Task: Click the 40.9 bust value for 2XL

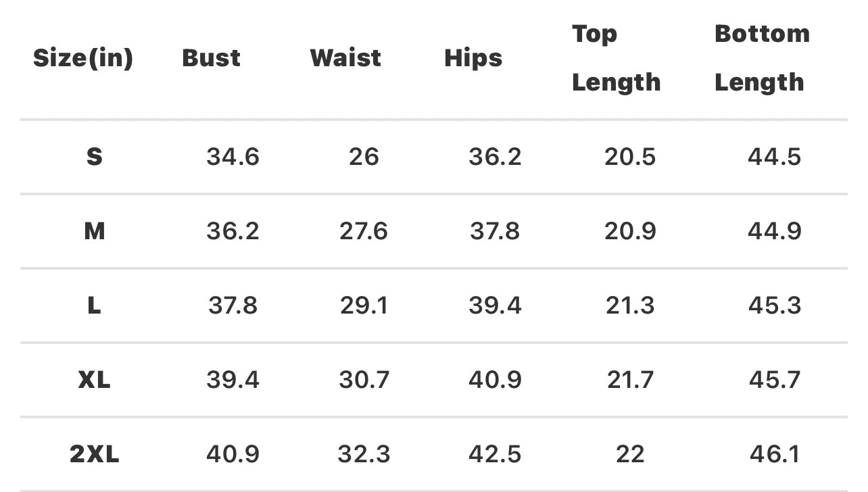Action: coord(233,454)
